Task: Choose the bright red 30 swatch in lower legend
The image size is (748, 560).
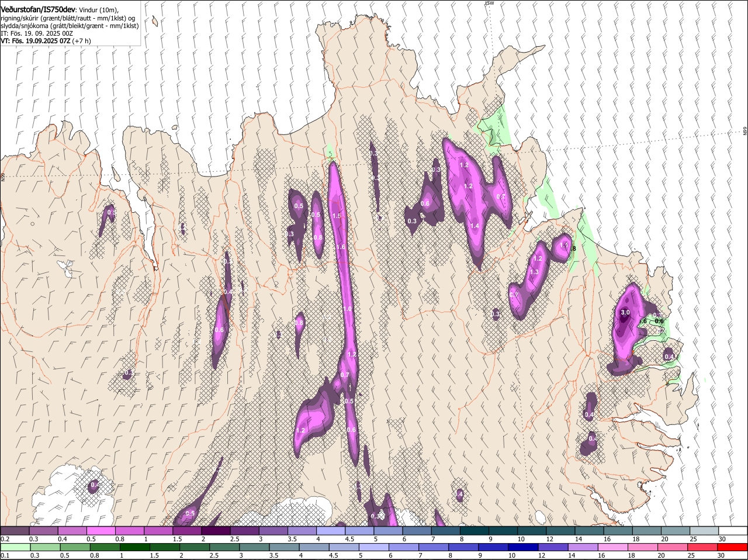Action: [x=733, y=547]
